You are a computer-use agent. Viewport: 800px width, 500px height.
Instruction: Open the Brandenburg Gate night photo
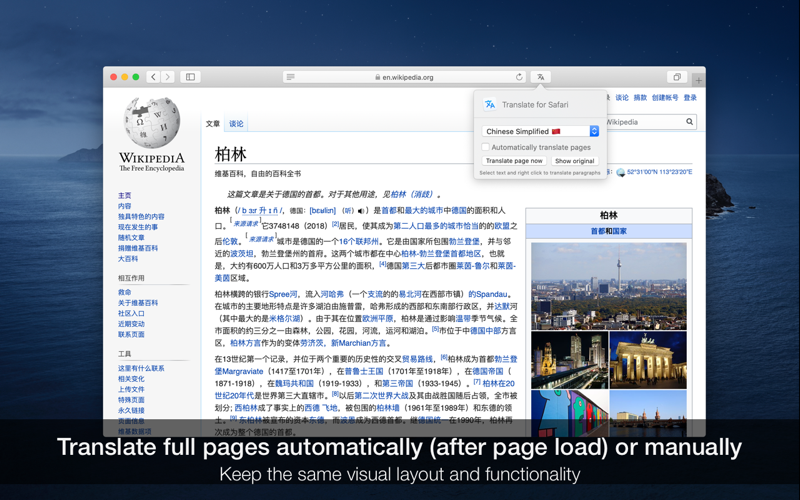[648, 360]
